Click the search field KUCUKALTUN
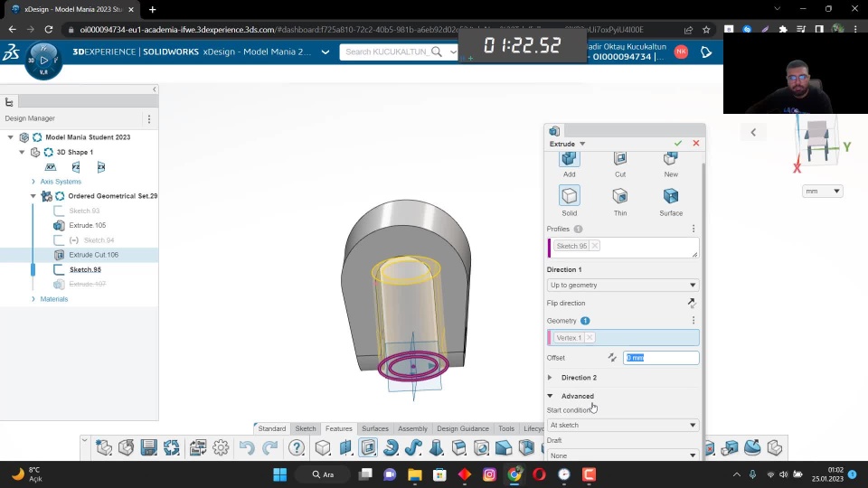This screenshot has width=868, height=488. pos(386,52)
